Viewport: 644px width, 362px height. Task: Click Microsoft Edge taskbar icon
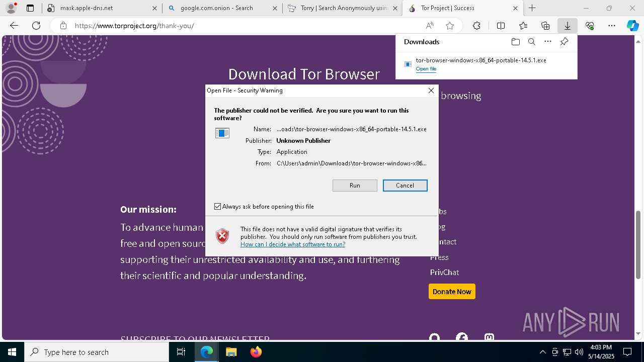[x=207, y=352]
